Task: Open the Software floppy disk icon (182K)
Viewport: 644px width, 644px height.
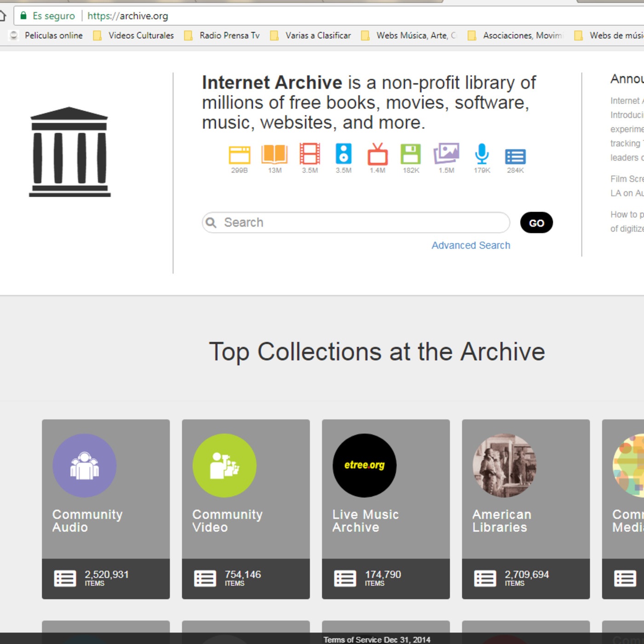Action: coord(411,154)
